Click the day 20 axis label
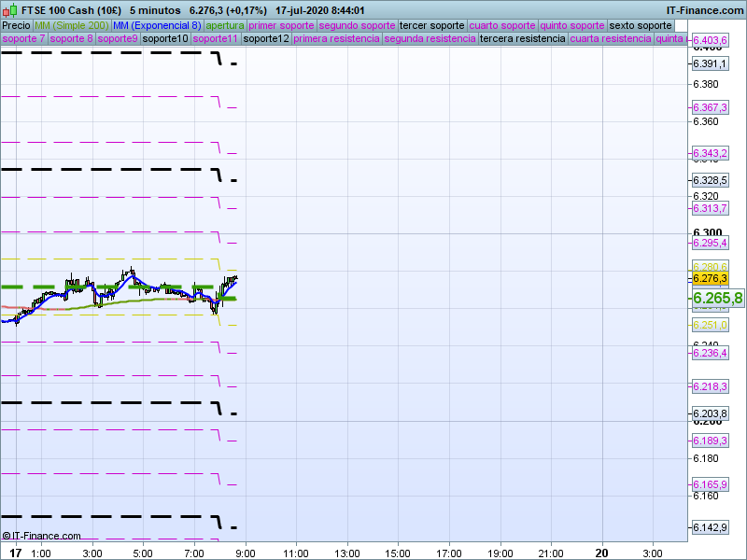747x560 pixels. [601, 553]
